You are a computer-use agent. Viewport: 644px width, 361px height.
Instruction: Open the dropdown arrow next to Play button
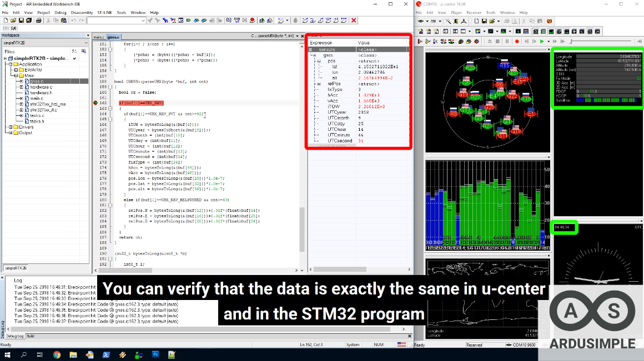pos(548,40)
